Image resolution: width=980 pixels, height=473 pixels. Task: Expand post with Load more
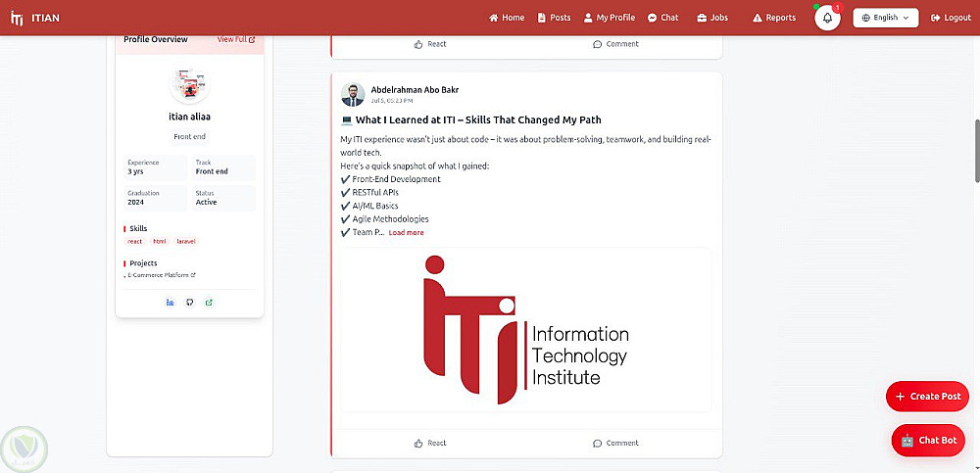click(407, 232)
